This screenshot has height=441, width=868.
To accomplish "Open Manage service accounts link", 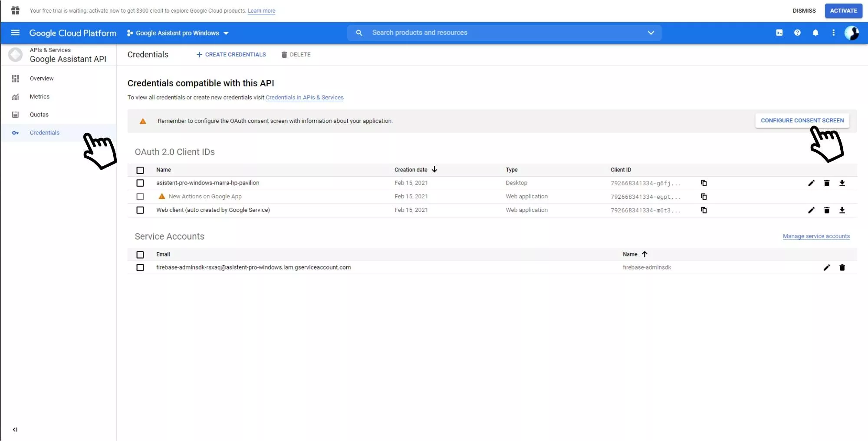I will click(x=816, y=237).
